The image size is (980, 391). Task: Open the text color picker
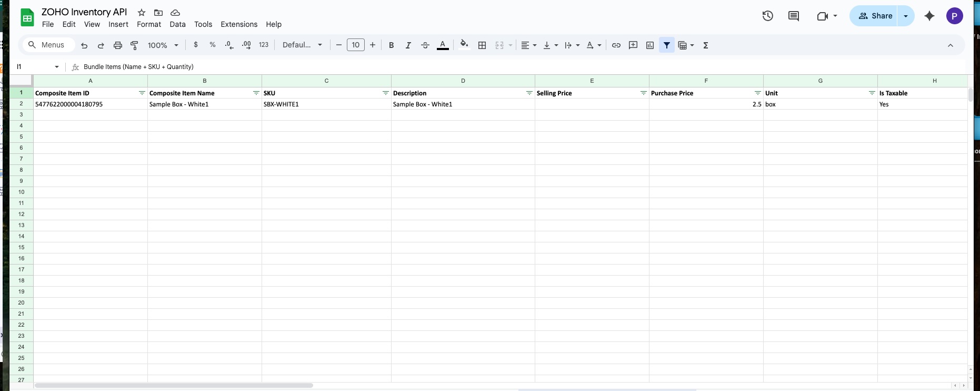click(443, 45)
